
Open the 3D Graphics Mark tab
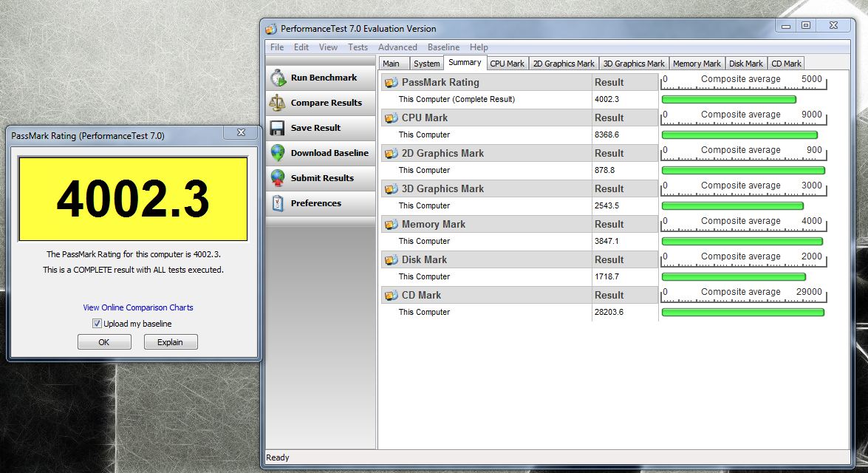click(x=634, y=64)
